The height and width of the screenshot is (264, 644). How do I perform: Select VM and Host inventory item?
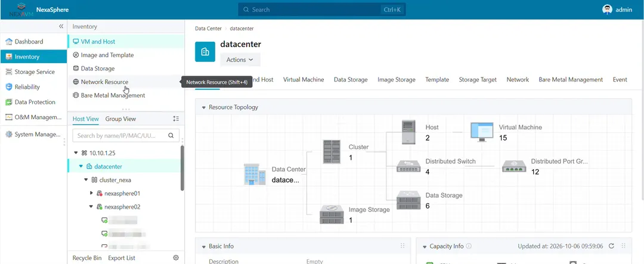pyautogui.click(x=126, y=42)
